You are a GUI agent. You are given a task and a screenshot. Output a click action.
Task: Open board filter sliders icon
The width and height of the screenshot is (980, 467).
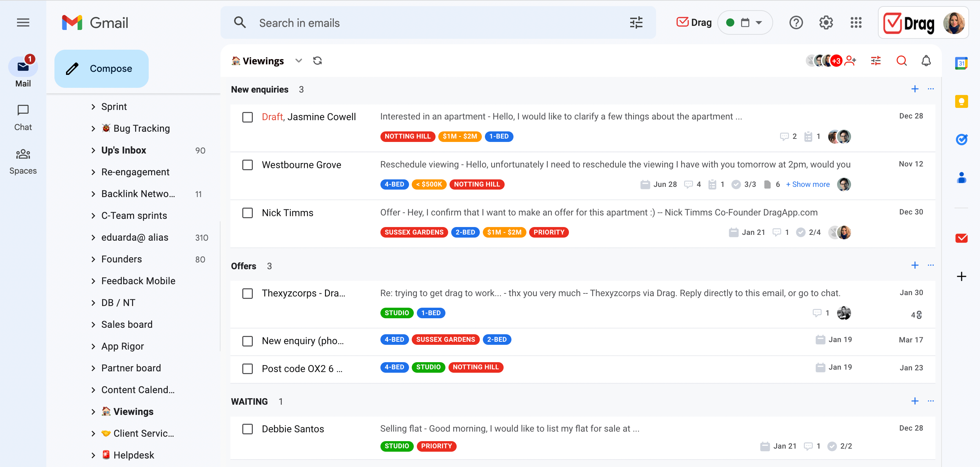click(x=876, y=61)
